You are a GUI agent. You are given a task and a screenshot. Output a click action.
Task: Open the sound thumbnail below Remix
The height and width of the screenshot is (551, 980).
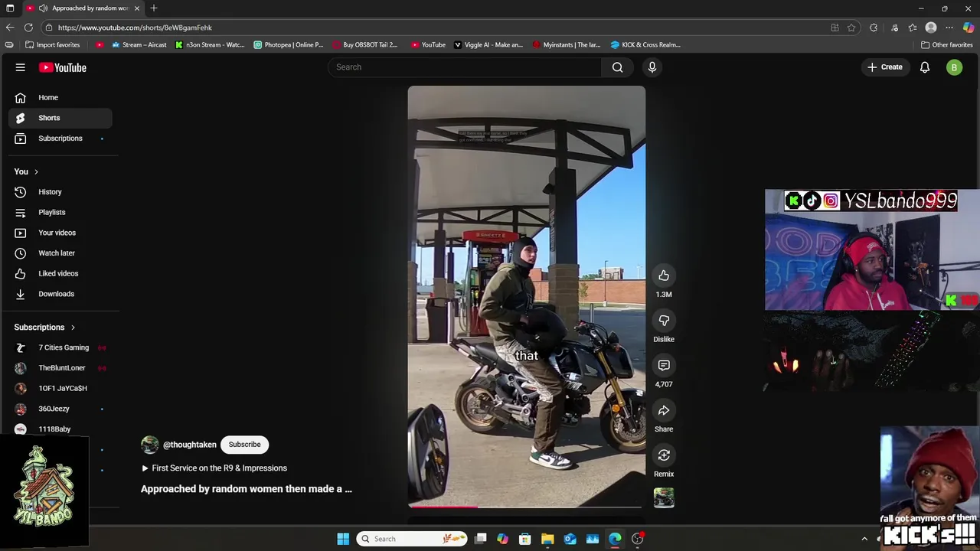(664, 498)
